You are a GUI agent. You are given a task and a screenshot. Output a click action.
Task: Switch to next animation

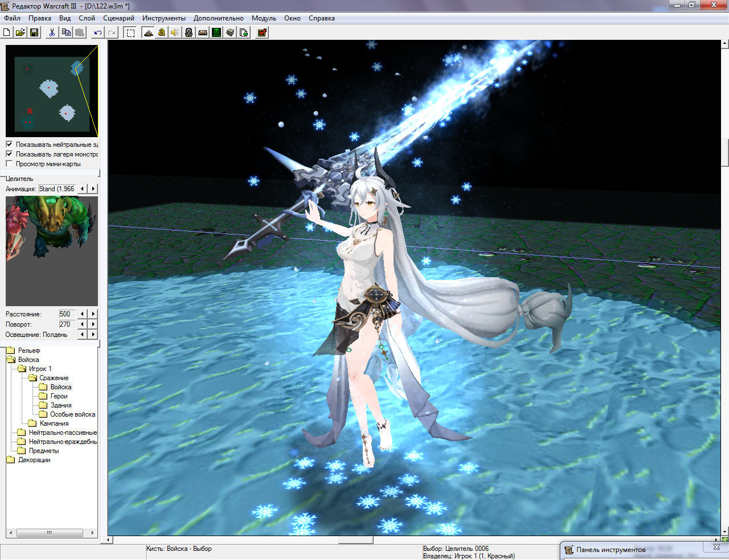pos(93,189)
